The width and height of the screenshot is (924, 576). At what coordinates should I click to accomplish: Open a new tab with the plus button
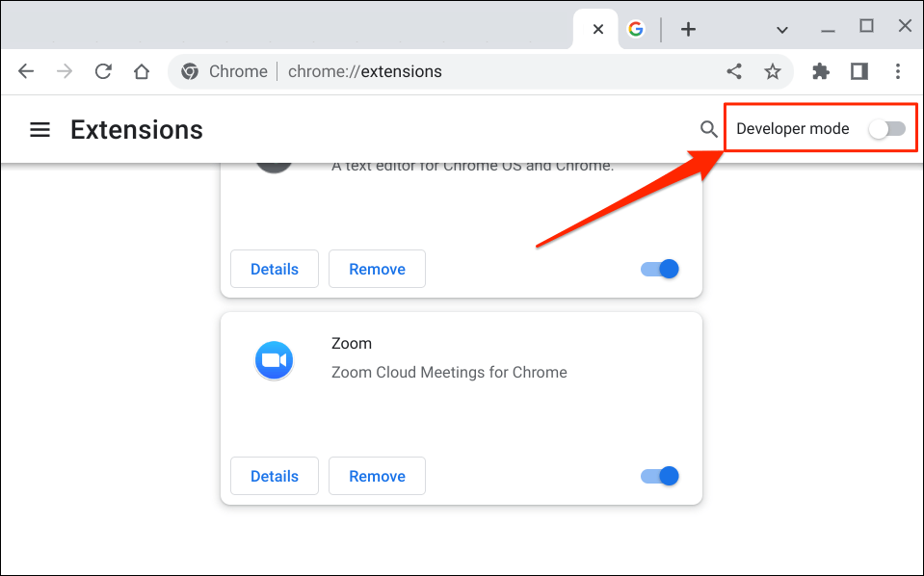[x=688, y=29]
